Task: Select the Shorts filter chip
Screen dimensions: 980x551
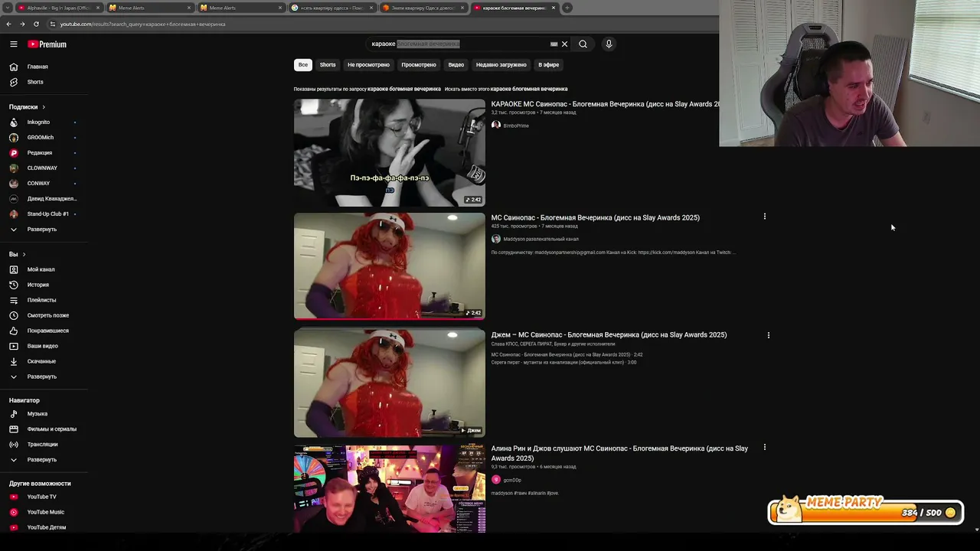Action: (328, 65)
